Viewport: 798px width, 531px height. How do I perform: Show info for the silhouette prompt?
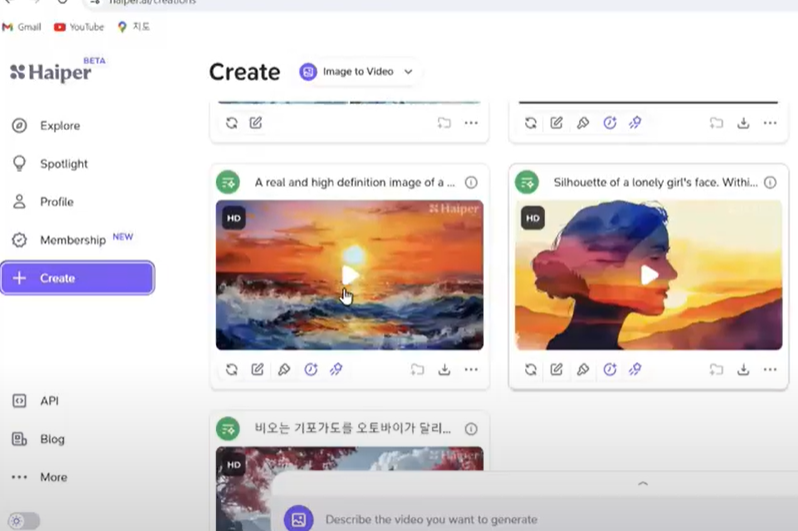click(771, 182)
